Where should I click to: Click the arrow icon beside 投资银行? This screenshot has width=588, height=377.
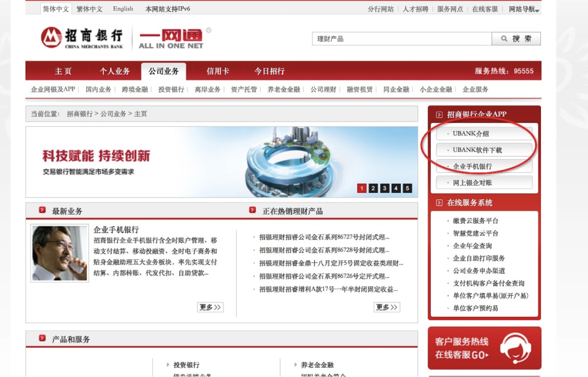pos(168,364)
